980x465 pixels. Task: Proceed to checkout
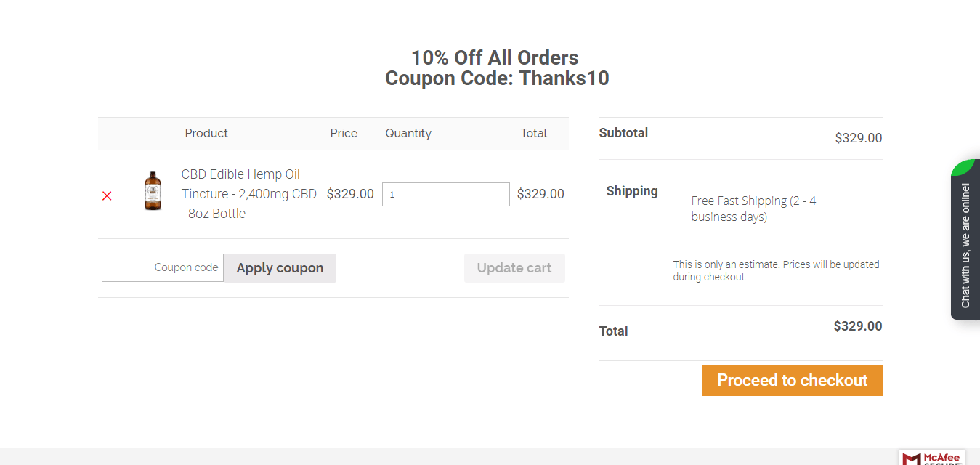tap(793, 381)
